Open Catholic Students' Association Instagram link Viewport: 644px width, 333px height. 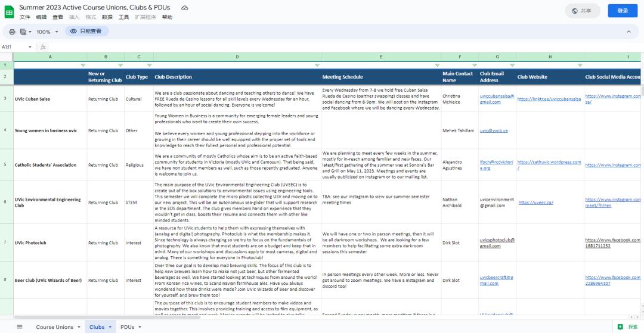tap(612, 165)
